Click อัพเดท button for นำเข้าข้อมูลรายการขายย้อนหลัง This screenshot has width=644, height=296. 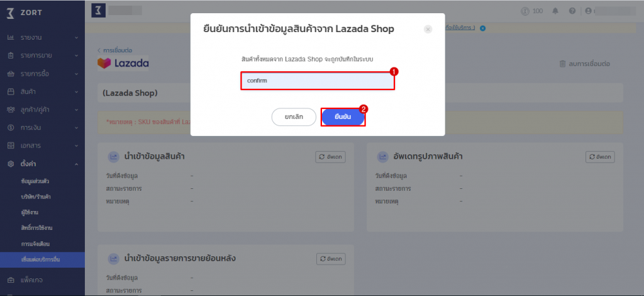tap(331, 259)
